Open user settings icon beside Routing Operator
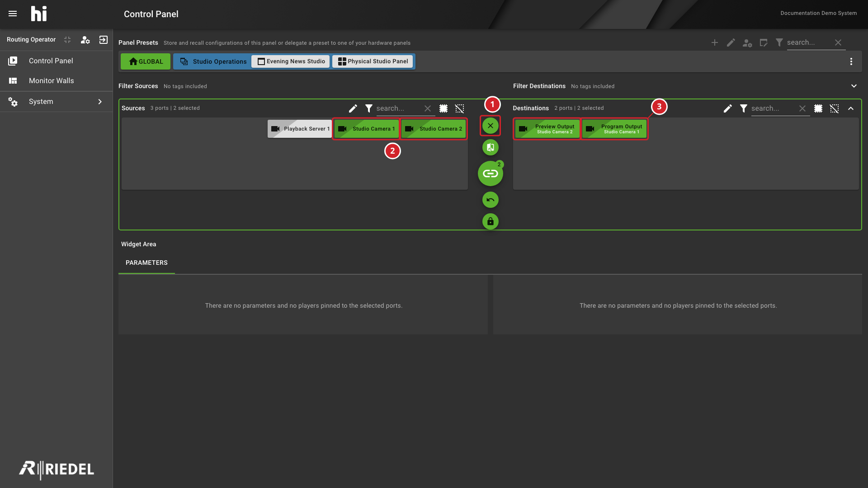The image size is (868, 488). [x=85, y=40]
